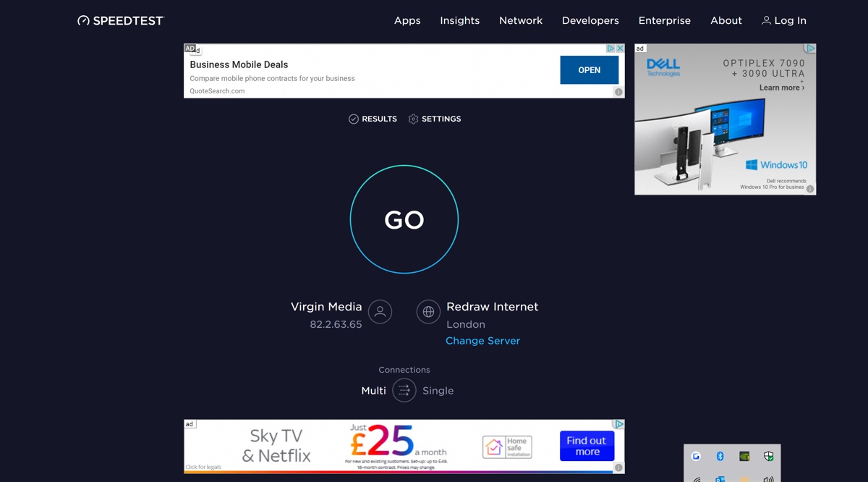
Task: Open the RESULTS view
Action: pos(379,119)
